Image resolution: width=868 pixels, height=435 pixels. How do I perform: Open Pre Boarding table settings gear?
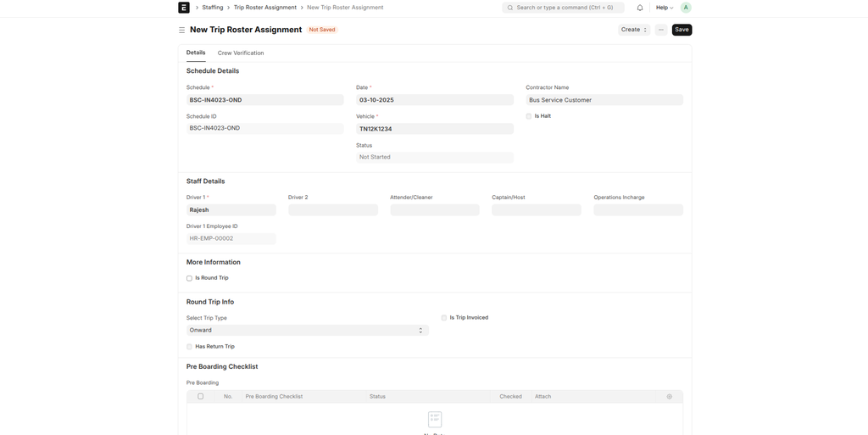point(669,397)
